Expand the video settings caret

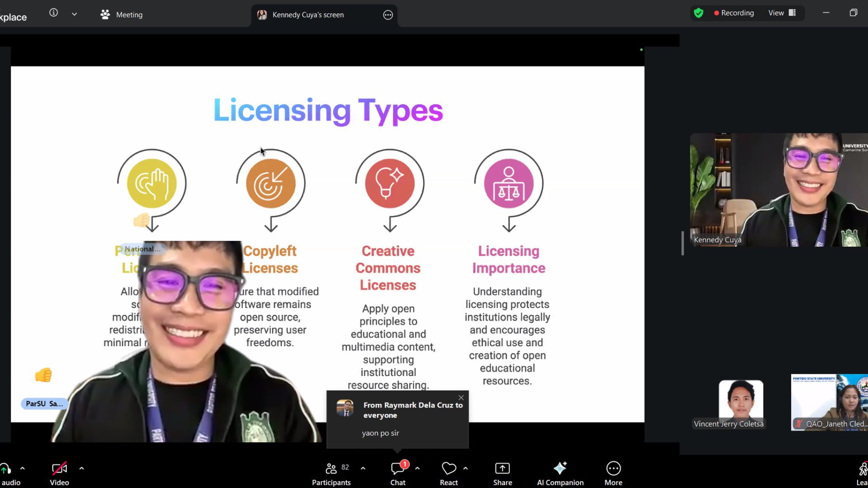tap(82, 468)
